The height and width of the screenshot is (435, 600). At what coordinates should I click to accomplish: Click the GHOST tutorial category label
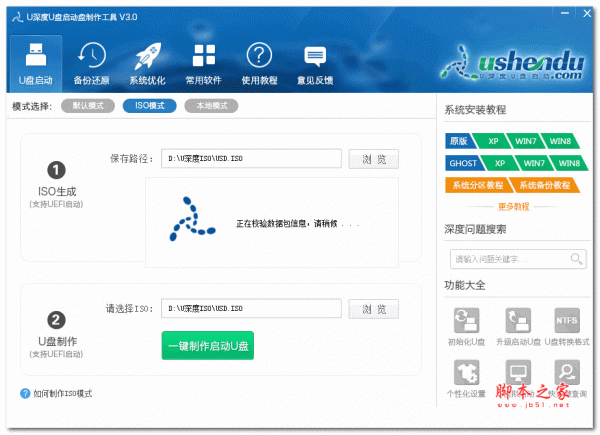[463, 163]
